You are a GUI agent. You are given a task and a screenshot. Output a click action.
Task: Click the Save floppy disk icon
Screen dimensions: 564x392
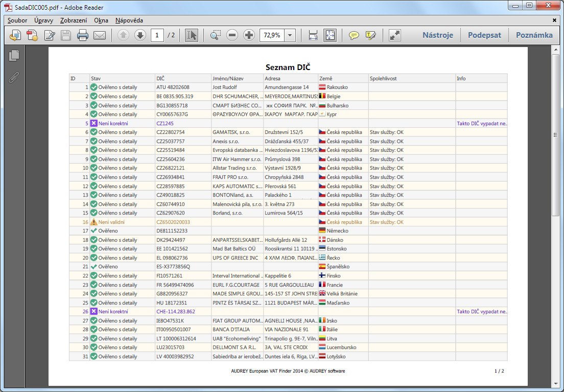66,35
